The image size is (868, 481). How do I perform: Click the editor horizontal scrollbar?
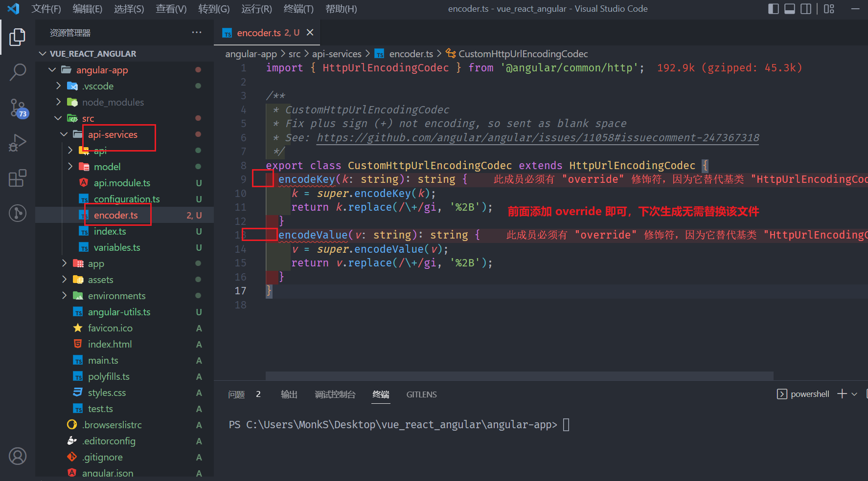click(x=519, y=375)
